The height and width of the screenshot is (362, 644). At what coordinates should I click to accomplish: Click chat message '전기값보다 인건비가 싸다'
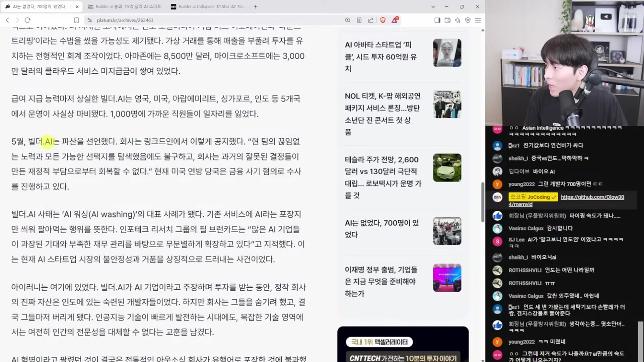pyautogui.click(x=553, y=146)
